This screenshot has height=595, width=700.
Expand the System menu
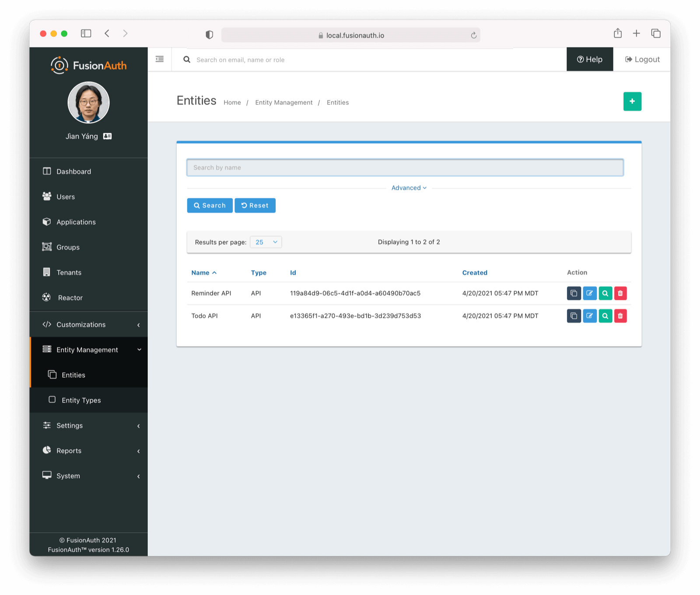coord(89,476)
